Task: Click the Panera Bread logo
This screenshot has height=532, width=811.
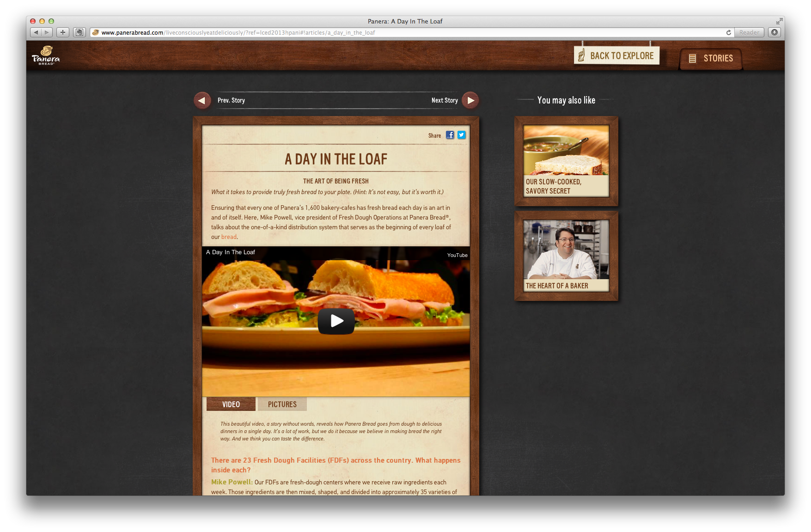Action: coord(46,55)
